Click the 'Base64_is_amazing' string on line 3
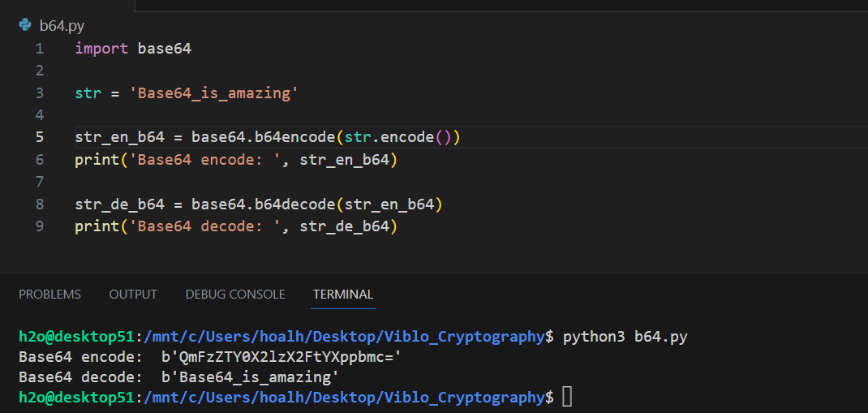The height and width of the screenshot is (413, 868). pos(214,93)
